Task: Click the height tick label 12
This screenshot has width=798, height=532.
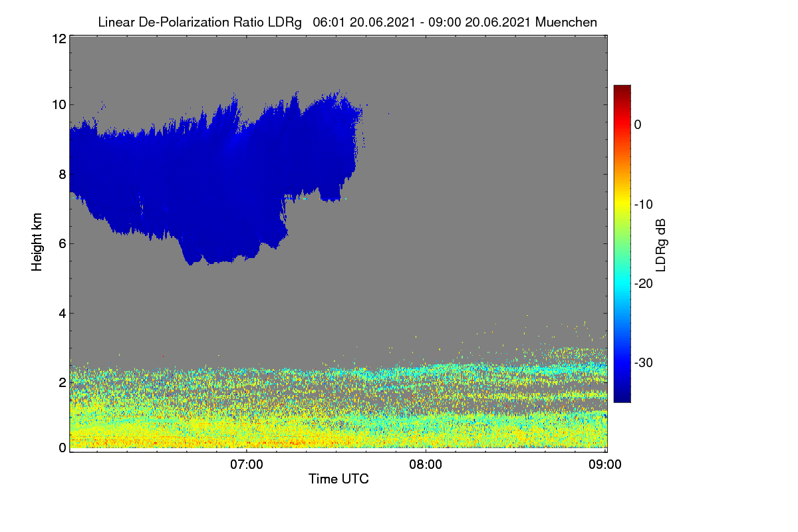Action: coord(58,39)
